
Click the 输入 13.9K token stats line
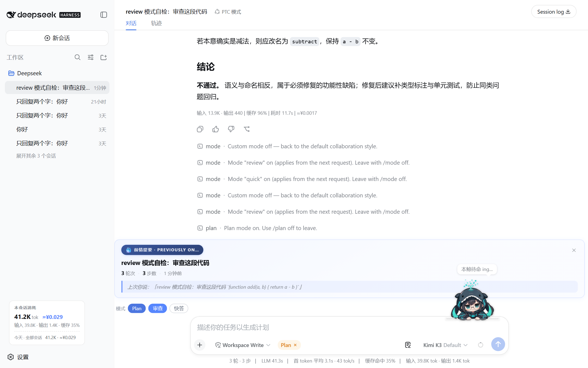point(257,113)
